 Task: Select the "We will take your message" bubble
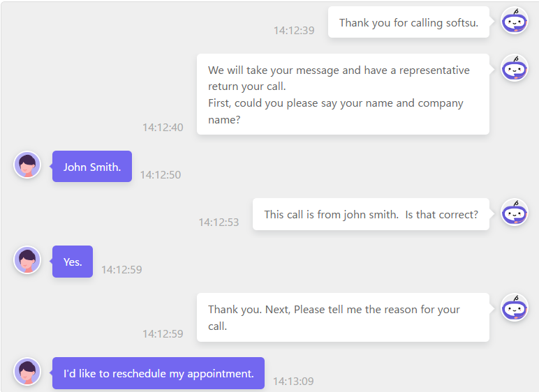point(343,94)
